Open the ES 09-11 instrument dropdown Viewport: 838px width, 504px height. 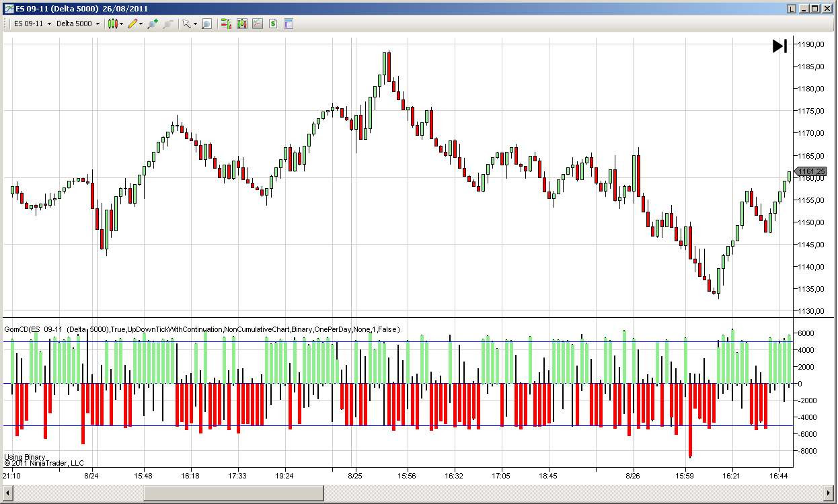pyautogui.click(x=33, y=24)
